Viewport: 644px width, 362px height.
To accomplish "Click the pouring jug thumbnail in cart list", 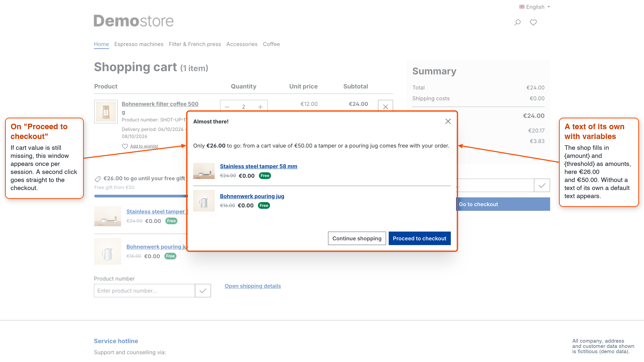I will click(x=108, y=251).
